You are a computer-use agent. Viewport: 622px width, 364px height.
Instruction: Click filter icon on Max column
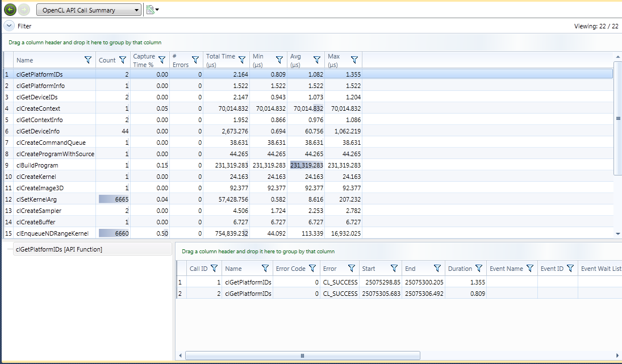point(354,60)
